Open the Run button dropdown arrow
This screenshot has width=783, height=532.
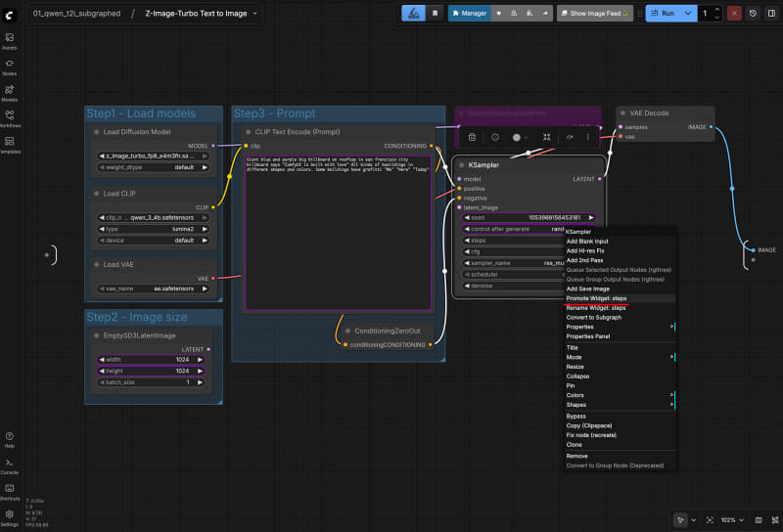click(688, 14)
